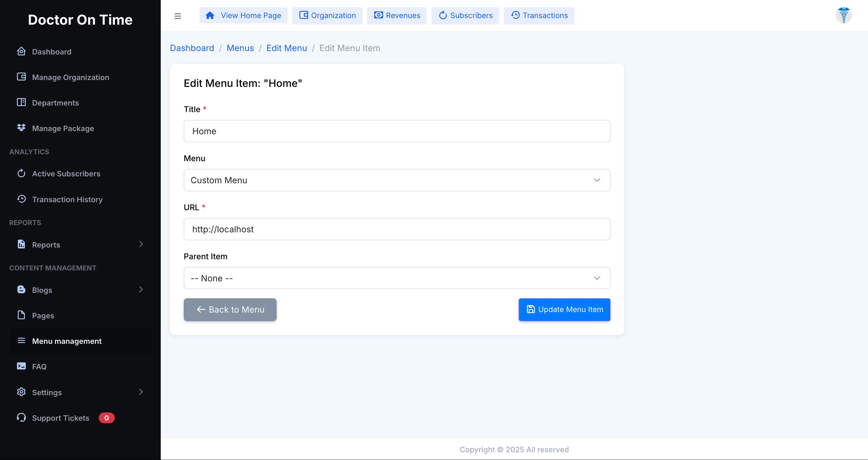Focus the URL input with http://localhost
This screenshot has height=460, width=868.
[397, 229]
